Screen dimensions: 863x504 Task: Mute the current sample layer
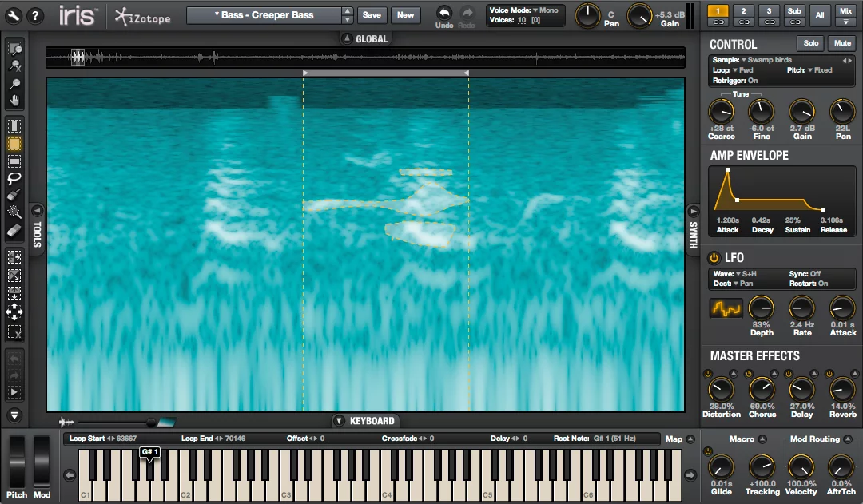click(x=841, y=43)
